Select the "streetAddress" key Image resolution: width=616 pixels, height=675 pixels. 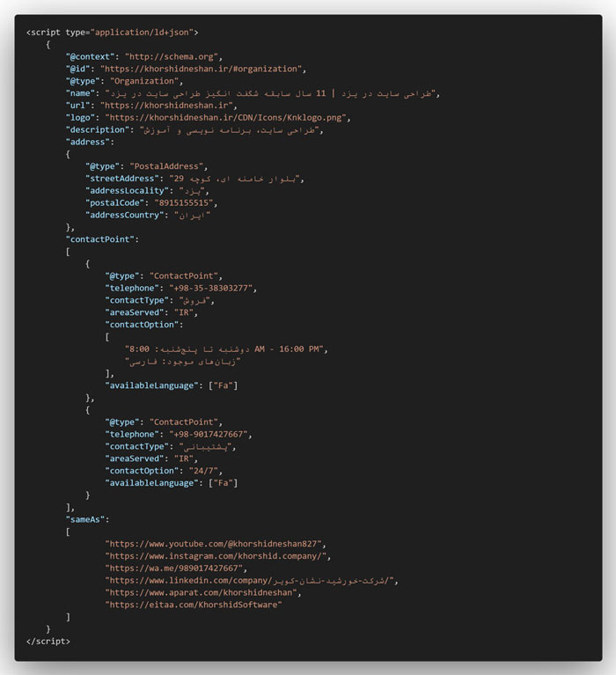tap(122, 179)
